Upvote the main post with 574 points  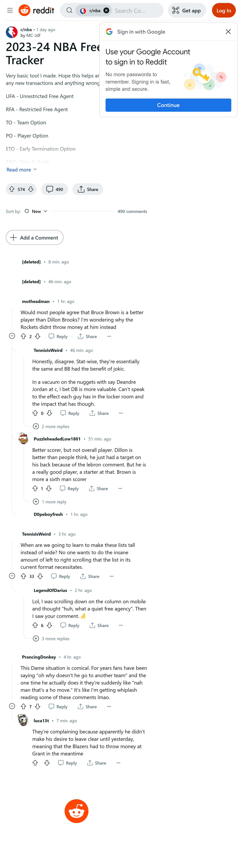12,189
